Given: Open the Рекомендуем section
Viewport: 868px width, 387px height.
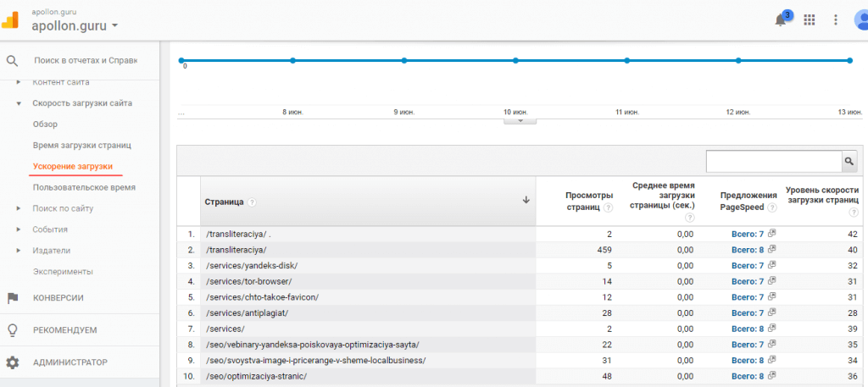Looking at the screenshot, I should coord(64,330).
